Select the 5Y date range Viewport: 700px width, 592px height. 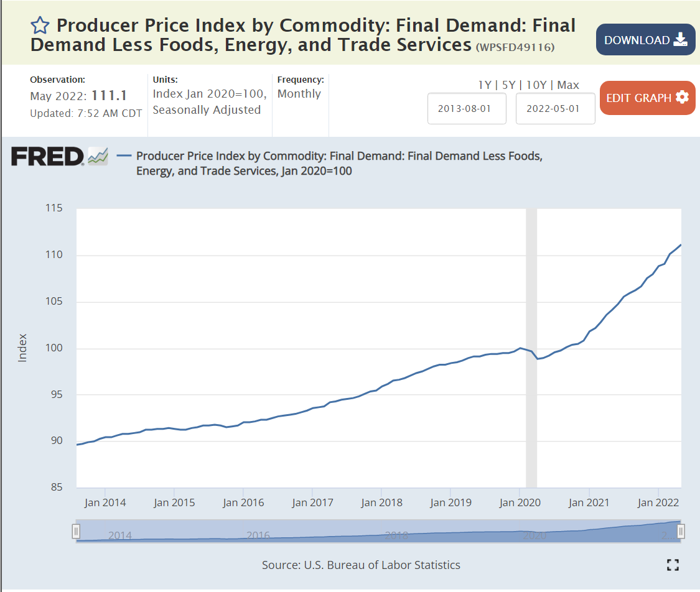point(509,85)
